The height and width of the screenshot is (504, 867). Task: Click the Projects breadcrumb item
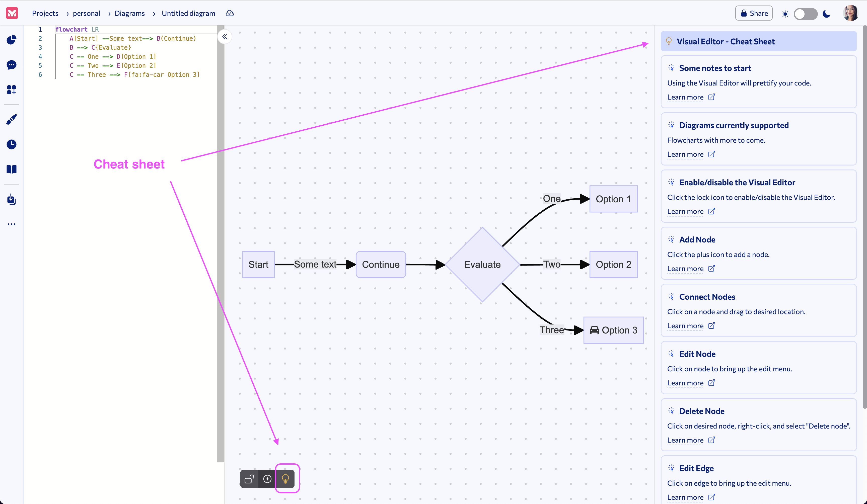click(45, 13)
